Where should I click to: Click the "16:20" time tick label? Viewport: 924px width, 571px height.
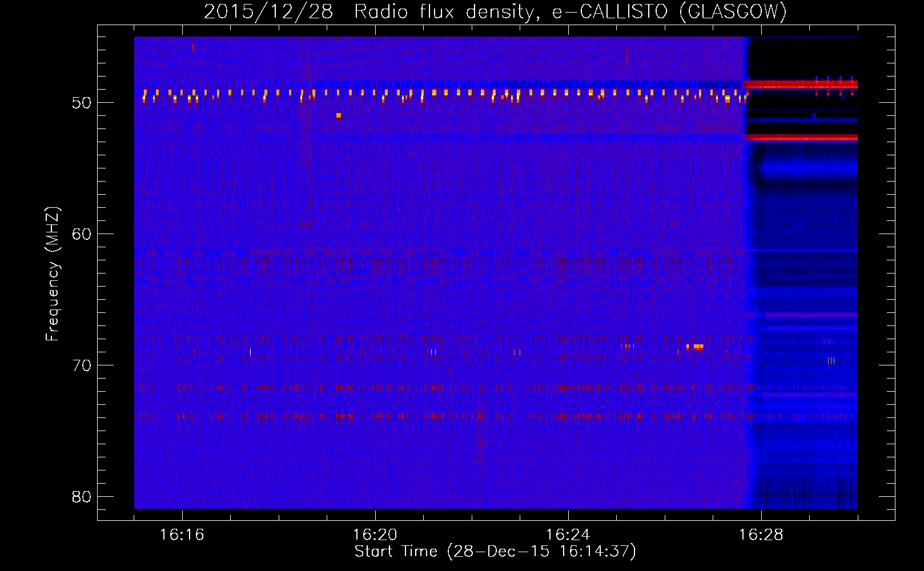375,535
